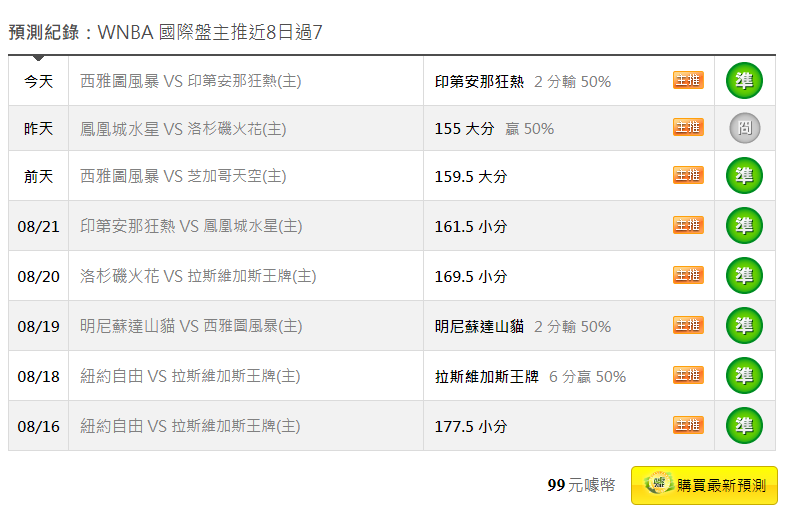Screen dimensions: 792x520
Task: Click the 今天 date cell
Action: click(38, 81)
